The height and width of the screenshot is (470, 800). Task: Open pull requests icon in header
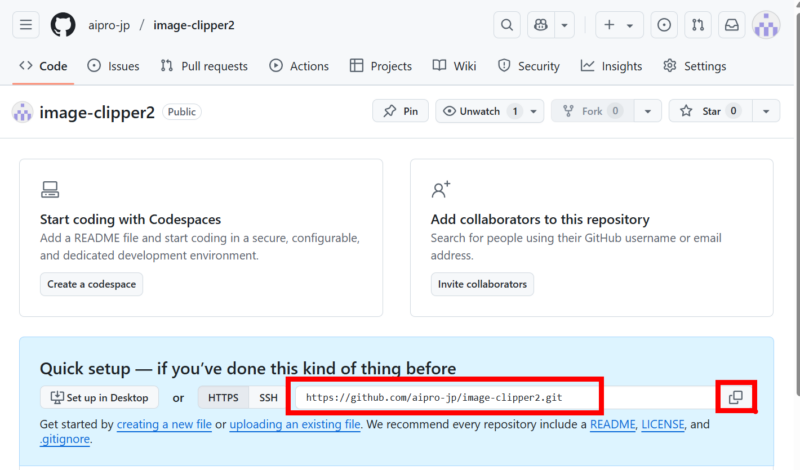click(x=698, y=24)
